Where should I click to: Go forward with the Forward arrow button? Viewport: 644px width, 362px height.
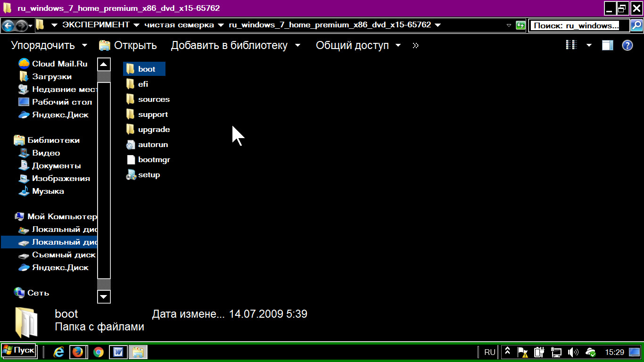(x=21, y=25)
